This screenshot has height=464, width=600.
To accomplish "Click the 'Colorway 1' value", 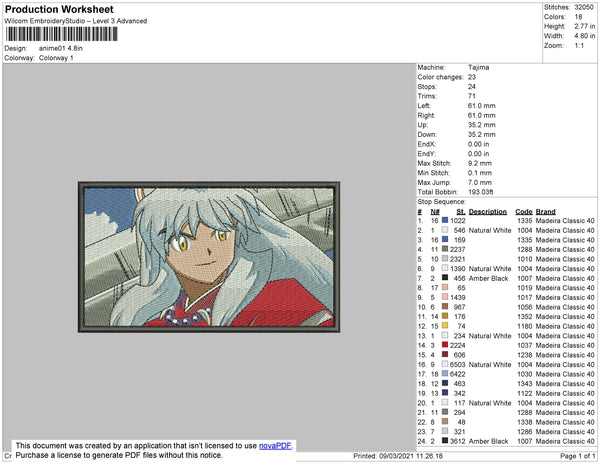I will (x=56, y=58).
